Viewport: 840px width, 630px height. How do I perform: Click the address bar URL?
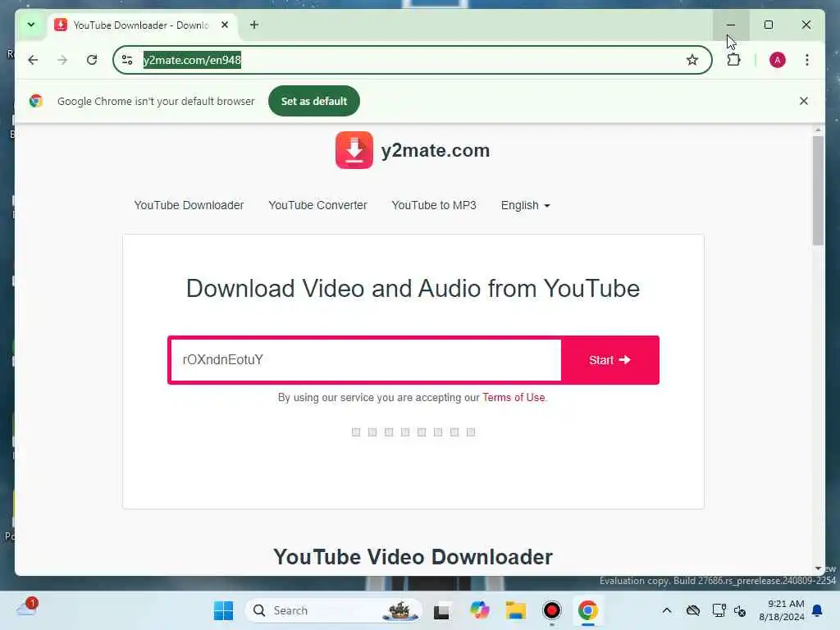pos(192,60)
